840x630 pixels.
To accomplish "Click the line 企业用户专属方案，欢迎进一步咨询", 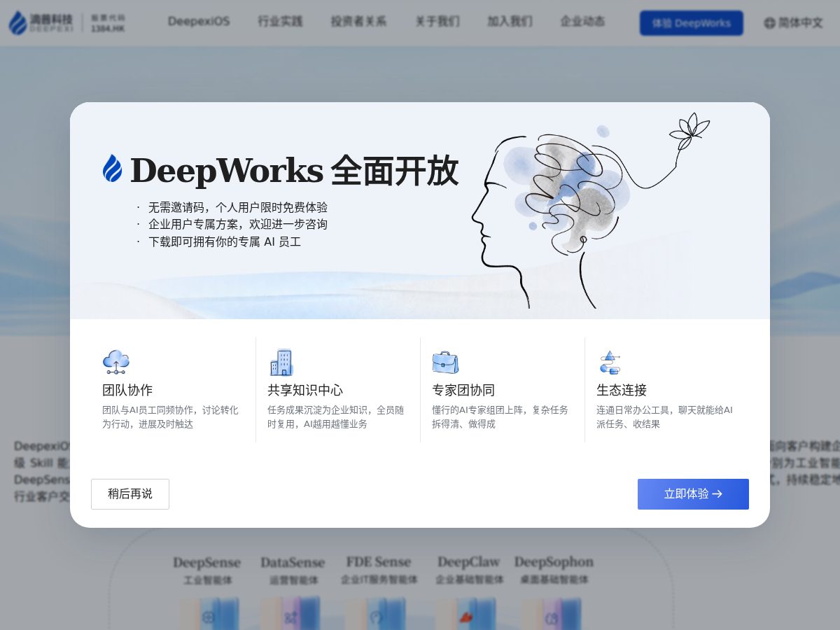I will click(x=238, y=224).
